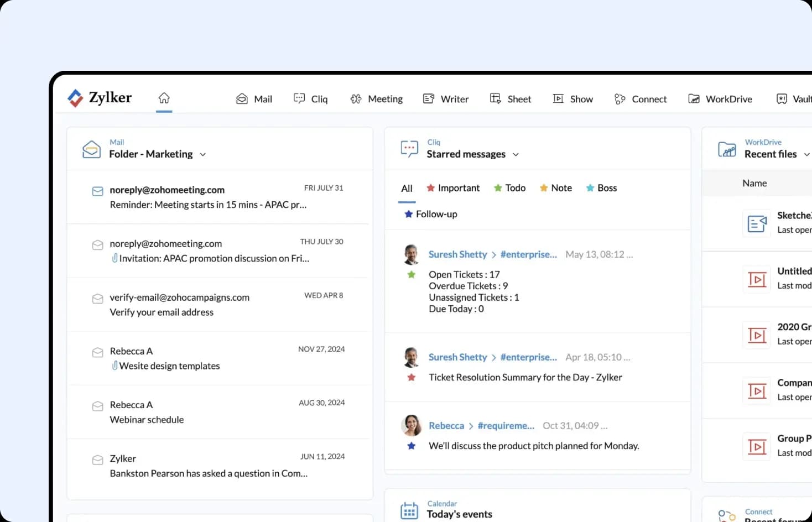Filter starred messages by Important
812x522 pixels.
(x=453, y=188)
